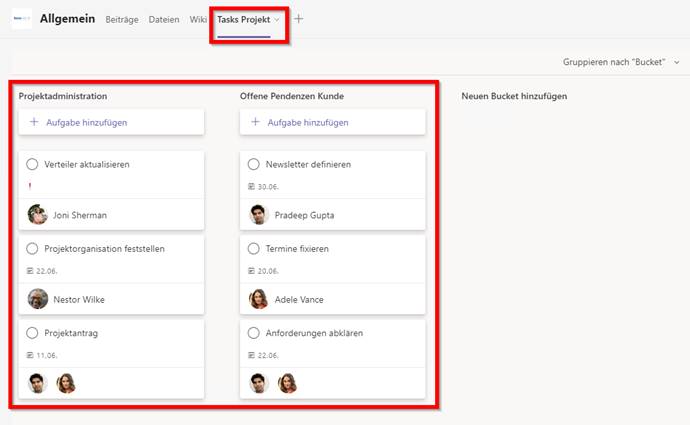Click Neuen Bucket hinzufügen
This screenshot has height=425, width=690.
pos(514,96)
